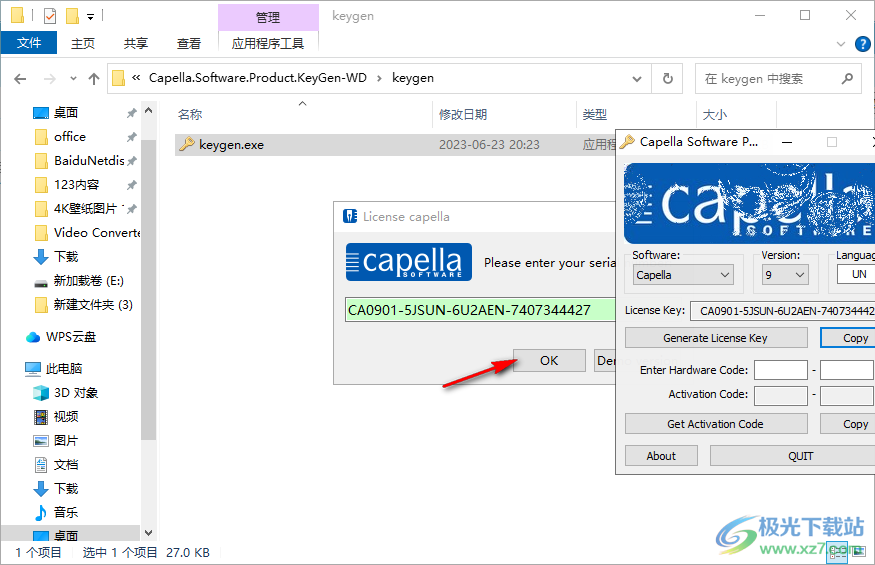This screenshot has width=875, height=565.
Task: Click the About button in keygen
Action: point(661,456)
